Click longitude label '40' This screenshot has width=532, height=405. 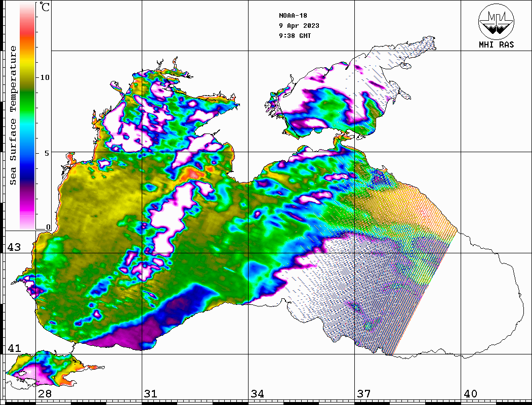coord(470,393)
